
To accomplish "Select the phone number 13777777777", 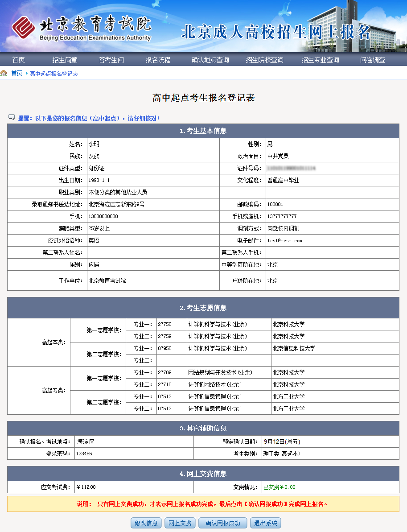I will [282, 216].
